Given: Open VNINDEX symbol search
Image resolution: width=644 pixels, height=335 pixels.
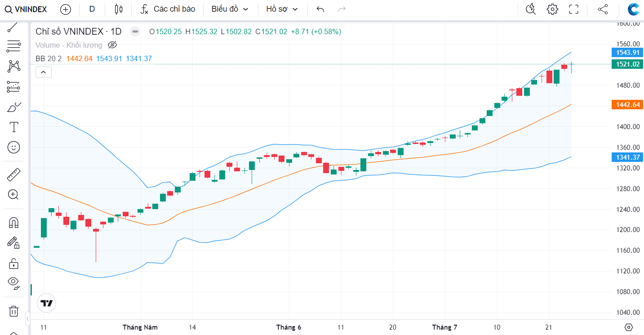Looking at the screenshot, I should [x=26, y=9].
